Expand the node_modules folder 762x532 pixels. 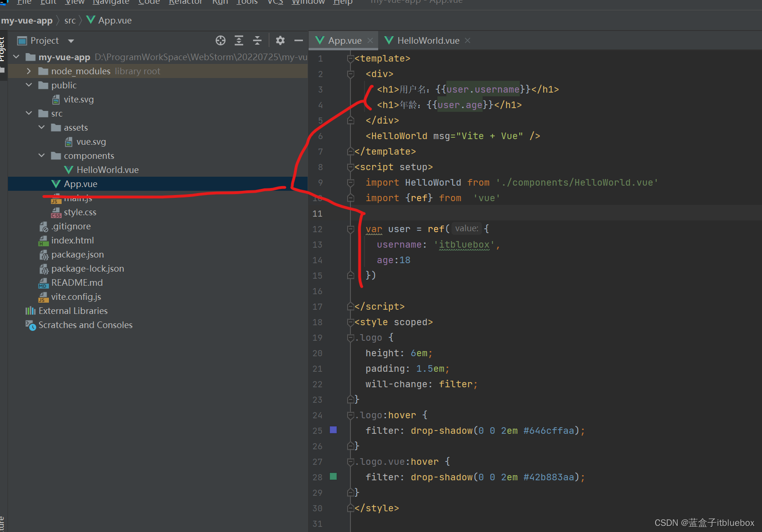(x=29, y=71)
